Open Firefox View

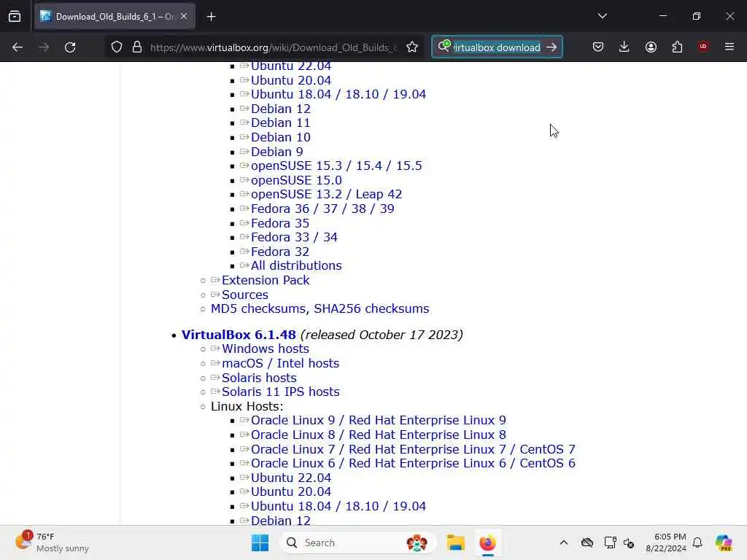[x=15, y=17]
